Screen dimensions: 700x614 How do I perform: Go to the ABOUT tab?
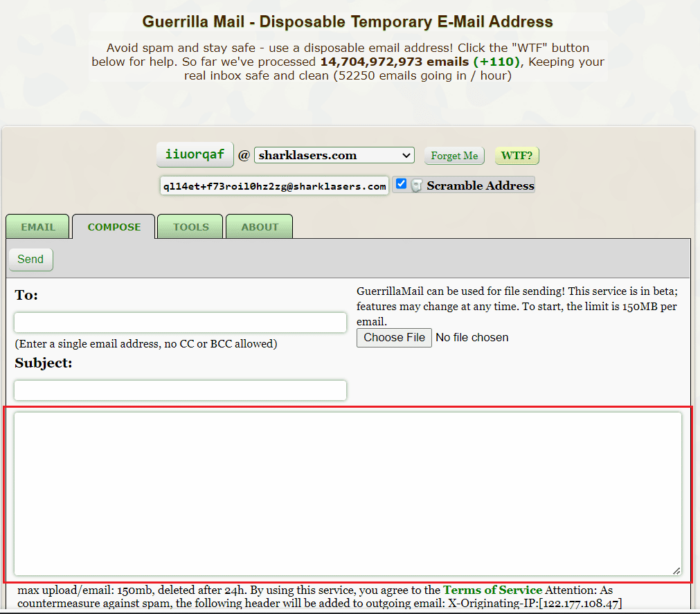(260, 226)
